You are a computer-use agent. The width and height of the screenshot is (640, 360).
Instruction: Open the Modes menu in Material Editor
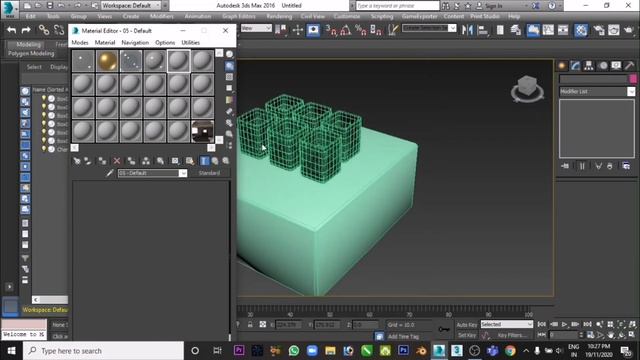(x=80, y=42)
